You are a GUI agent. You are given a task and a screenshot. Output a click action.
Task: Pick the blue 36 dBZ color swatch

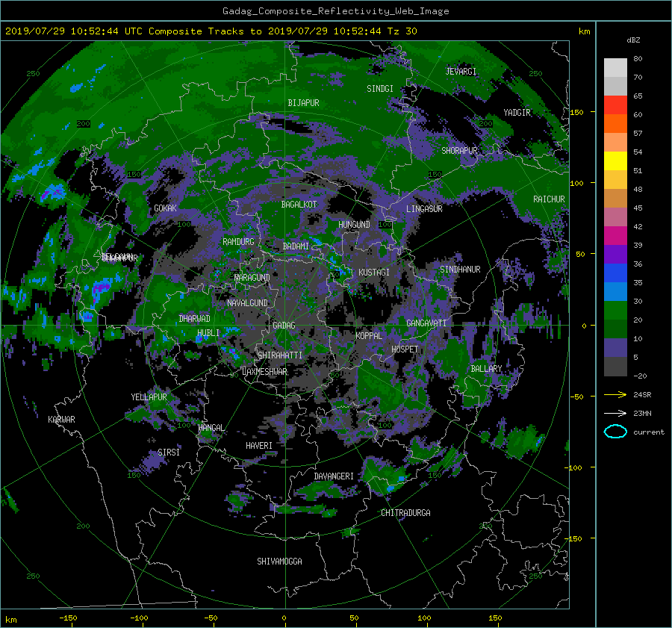615,273
